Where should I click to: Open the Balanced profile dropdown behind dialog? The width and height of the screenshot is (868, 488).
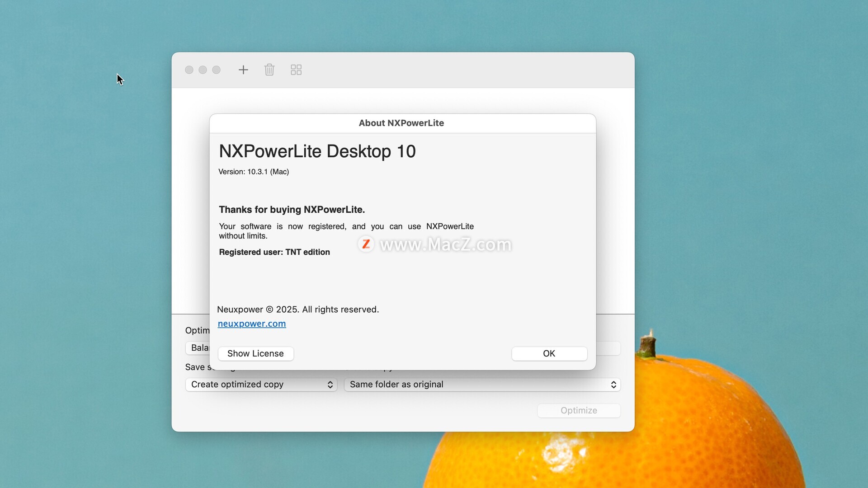click(x=198, y=348)
